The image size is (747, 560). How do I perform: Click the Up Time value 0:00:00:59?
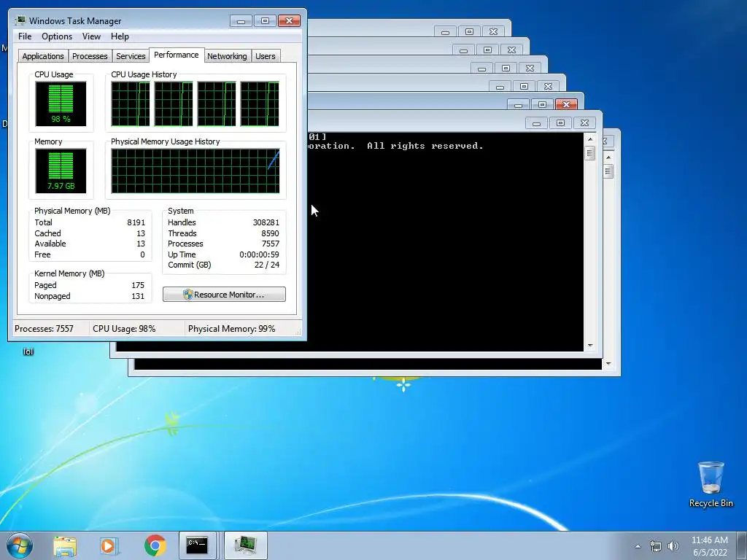tap(259, 254)
